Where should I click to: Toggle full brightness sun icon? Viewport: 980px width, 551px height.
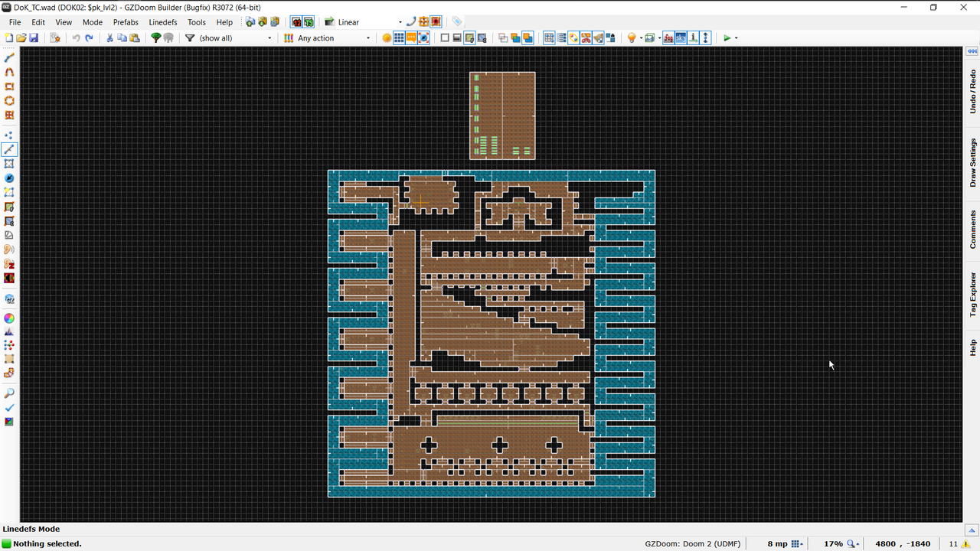387,37
